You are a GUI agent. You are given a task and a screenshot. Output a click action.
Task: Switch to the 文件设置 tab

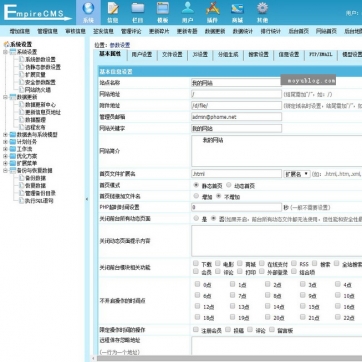[x=172, y=55]
